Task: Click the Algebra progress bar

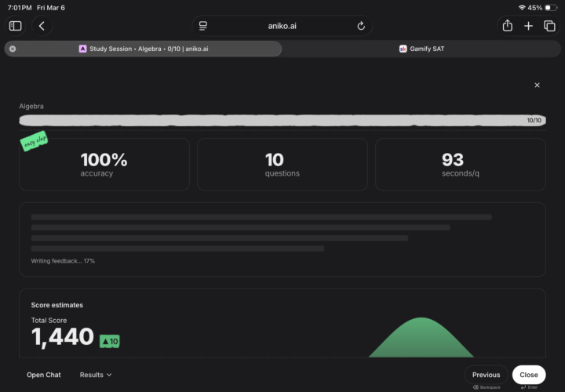Action: pyautogui.click(x=282, y=121)
